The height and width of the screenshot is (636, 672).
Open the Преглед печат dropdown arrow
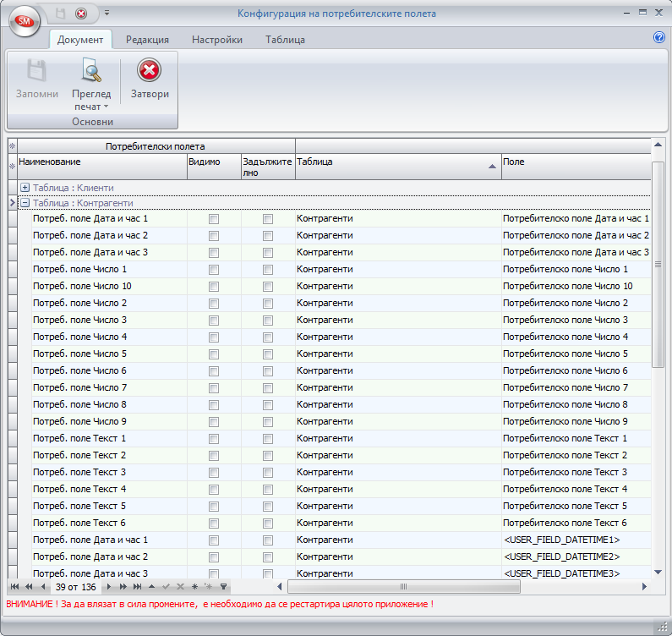pos(106,107)
